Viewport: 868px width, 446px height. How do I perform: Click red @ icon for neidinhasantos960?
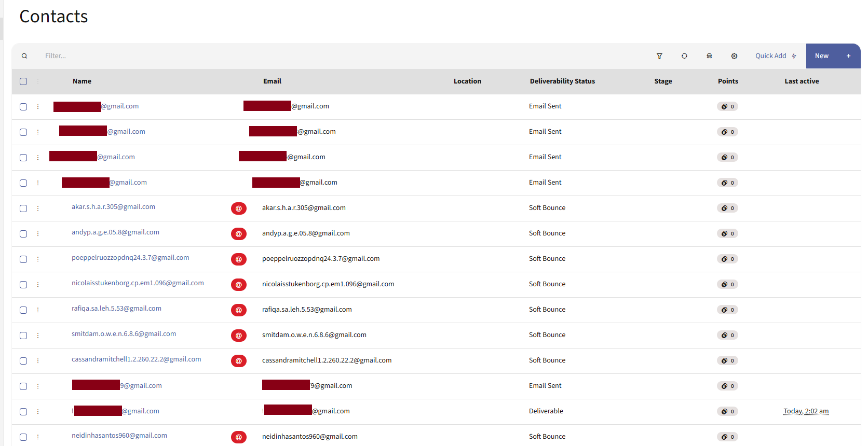coord(239,437)
